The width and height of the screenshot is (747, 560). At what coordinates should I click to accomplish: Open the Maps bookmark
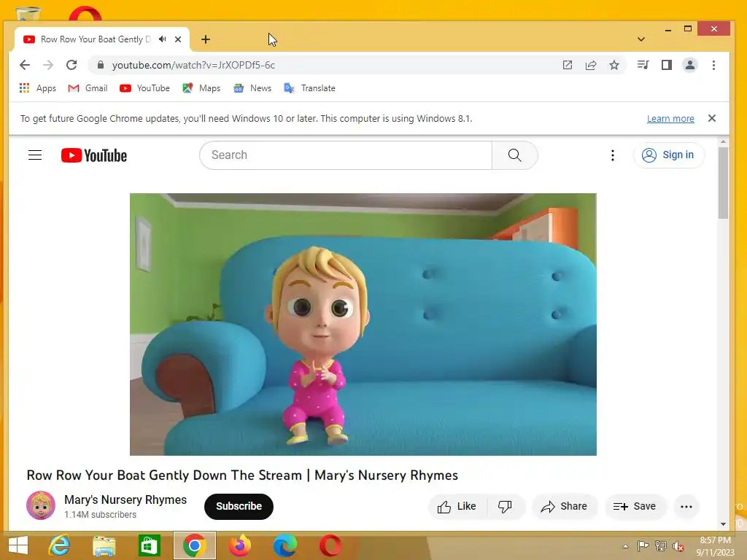(201, 88)
